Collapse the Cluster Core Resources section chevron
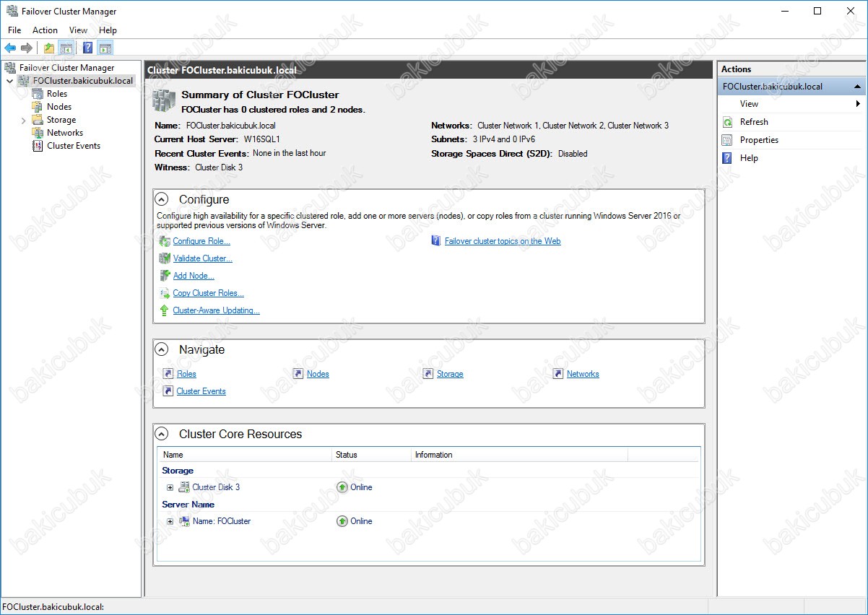Image resolution: width=868 pixels, height=615 pixels. [x=162, y=435]
